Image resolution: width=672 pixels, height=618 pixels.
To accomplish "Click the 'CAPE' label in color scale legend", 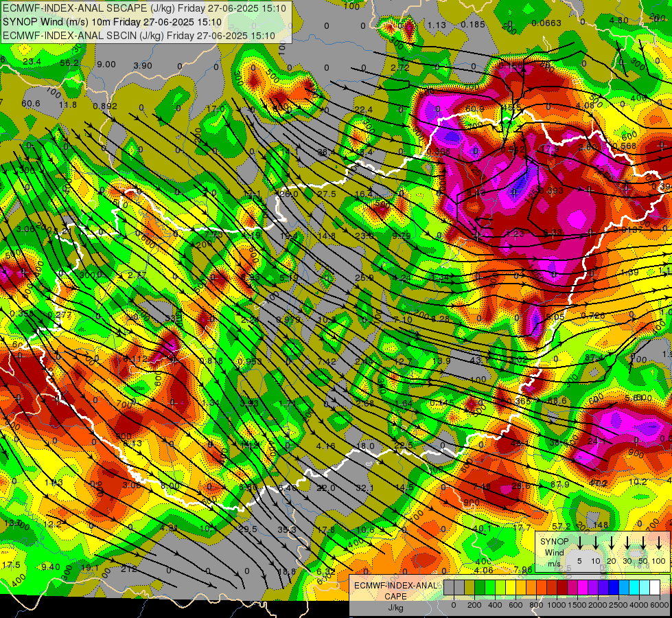I will (395, 596).
